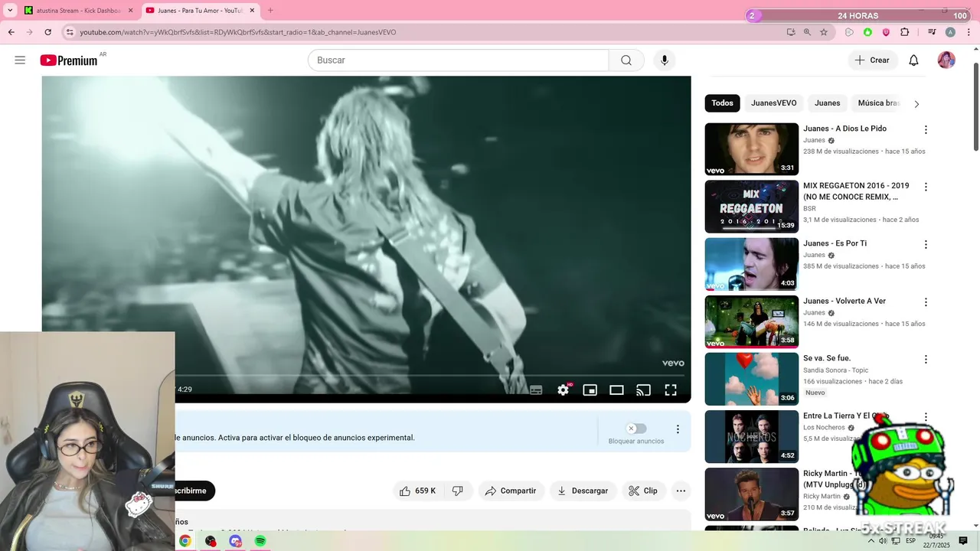Show more category chips with right arrow
Image resolution: width=980 pixels, height=551 pixels.
(x=916, y=104)
